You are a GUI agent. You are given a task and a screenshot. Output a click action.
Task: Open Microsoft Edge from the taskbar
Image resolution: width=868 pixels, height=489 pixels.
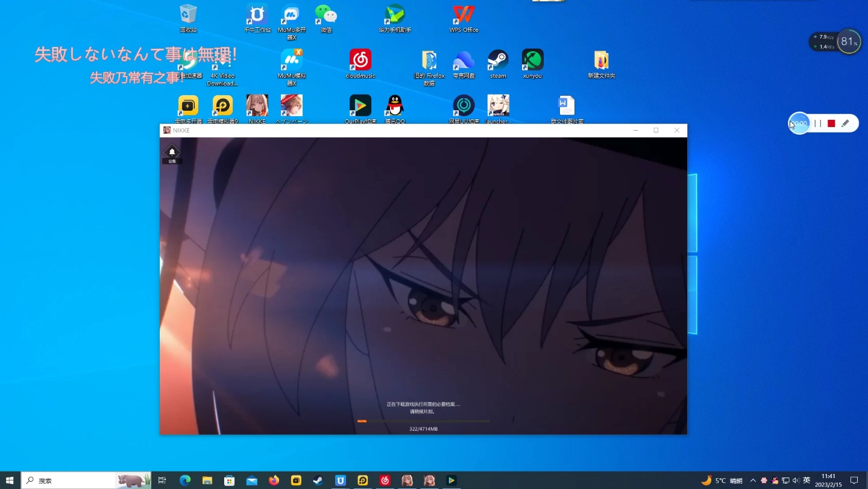pos(185,480)
